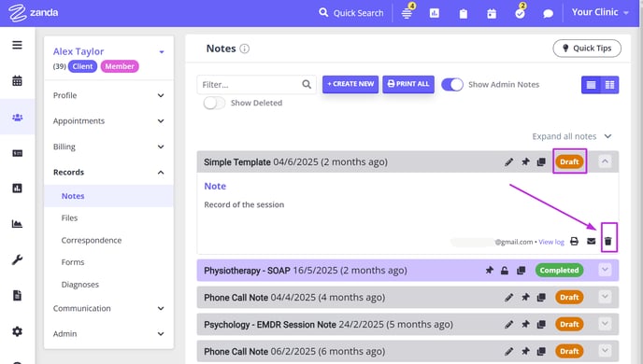This screenshot has height=364, width=643.
Task: Delete the Simple Template note with trash icon
Action: (x=608, y=241)
